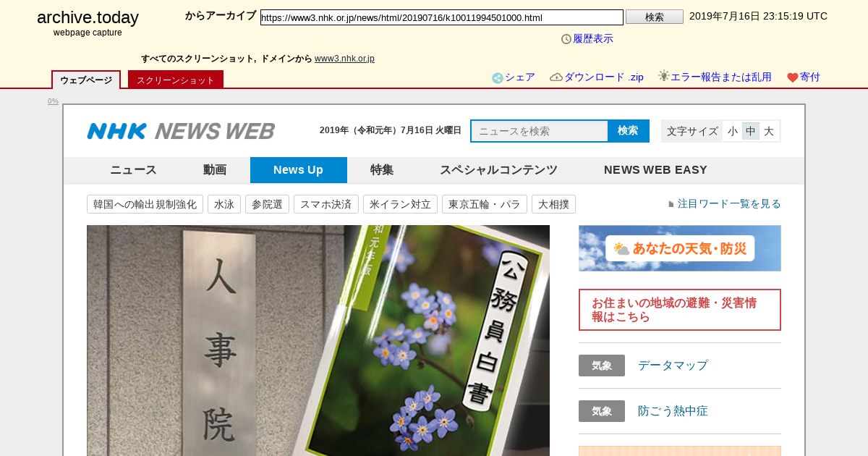Viewport: 868px width, 456px height.
Task: Select the 東京五輪・パラ keyword tag
Action: [485, 204]
